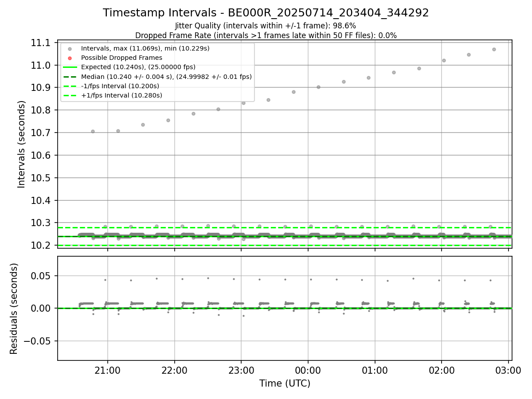Select legend entry 'Median (10.240 +/- 0.004 s)'
The image size is (532, 399).
click(x=166, y=77)
